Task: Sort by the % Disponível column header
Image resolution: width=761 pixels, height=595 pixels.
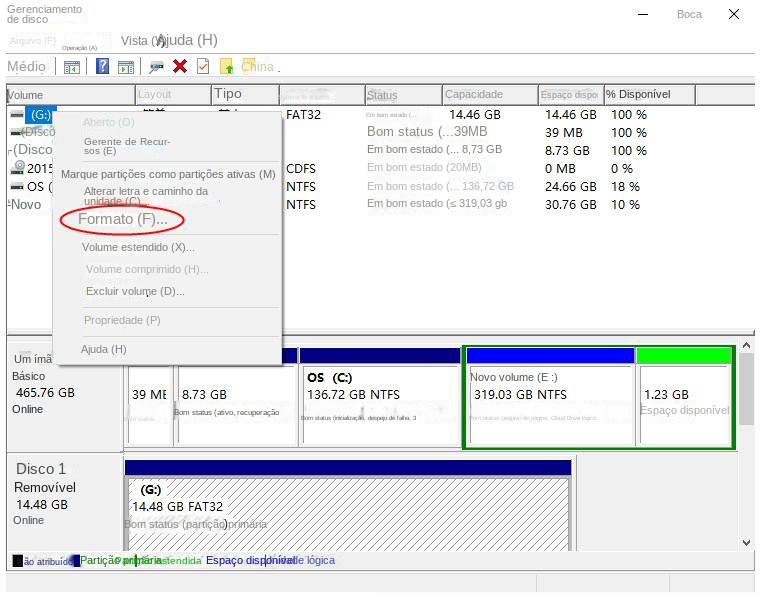Action: [x=649, y=95]
